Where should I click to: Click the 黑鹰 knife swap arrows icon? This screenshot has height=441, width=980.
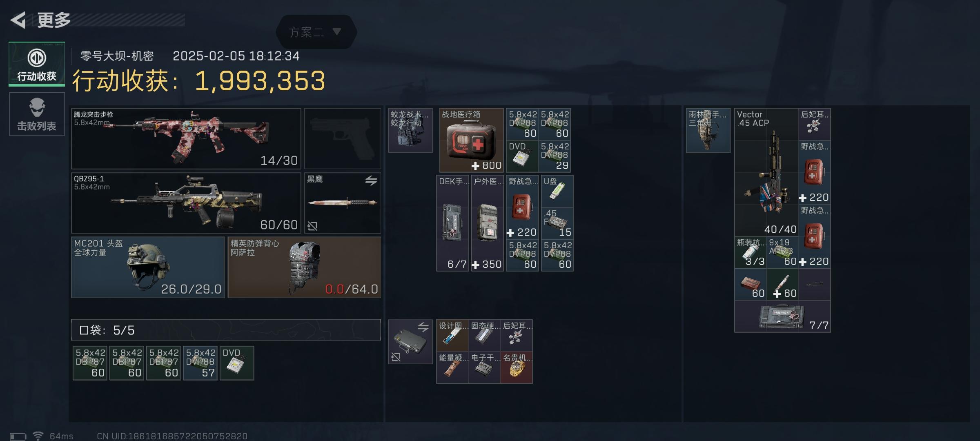point(371,180)
